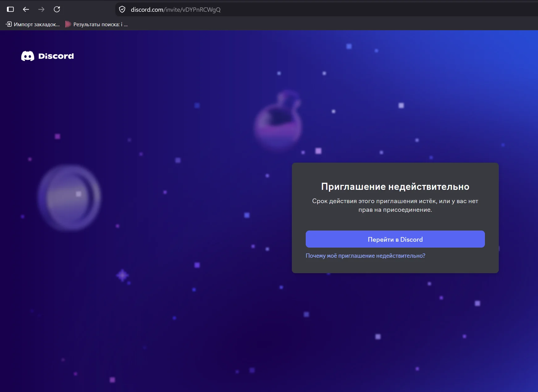Go back using the back arrow

[x=26, y=9]
